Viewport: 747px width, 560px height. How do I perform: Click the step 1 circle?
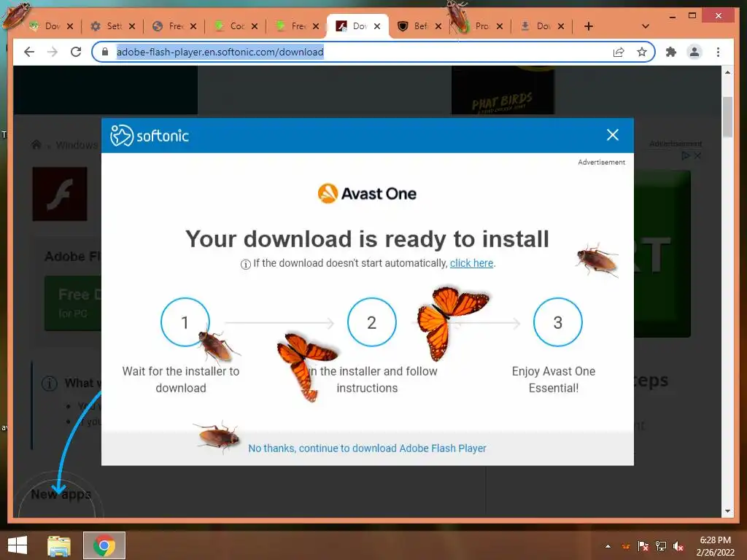[x=185, y=322]
